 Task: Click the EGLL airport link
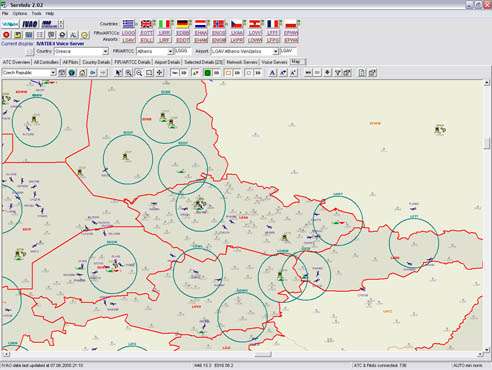[147, 40]
